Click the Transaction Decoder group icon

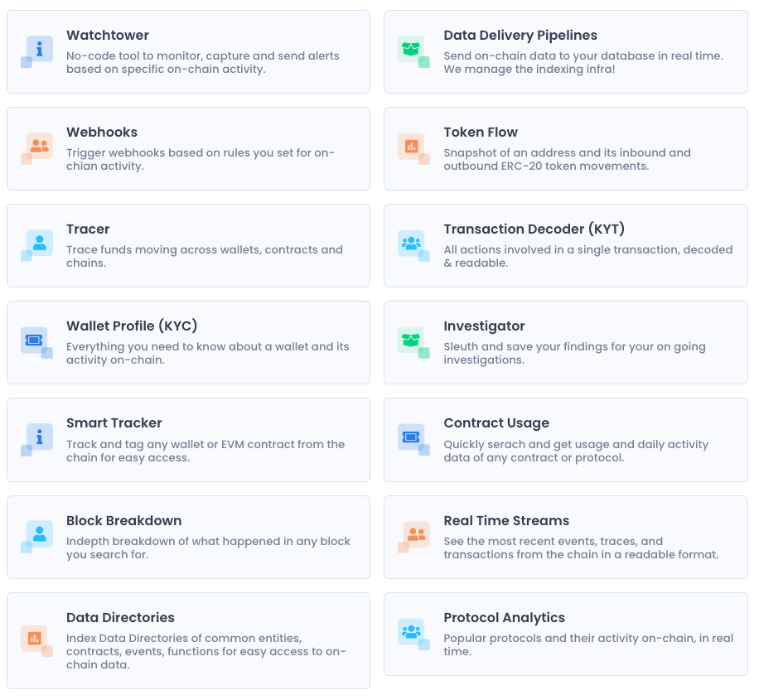411,244
